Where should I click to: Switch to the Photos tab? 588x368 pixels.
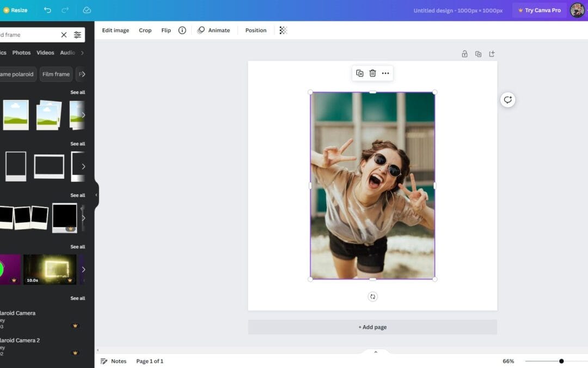(22, 53)
